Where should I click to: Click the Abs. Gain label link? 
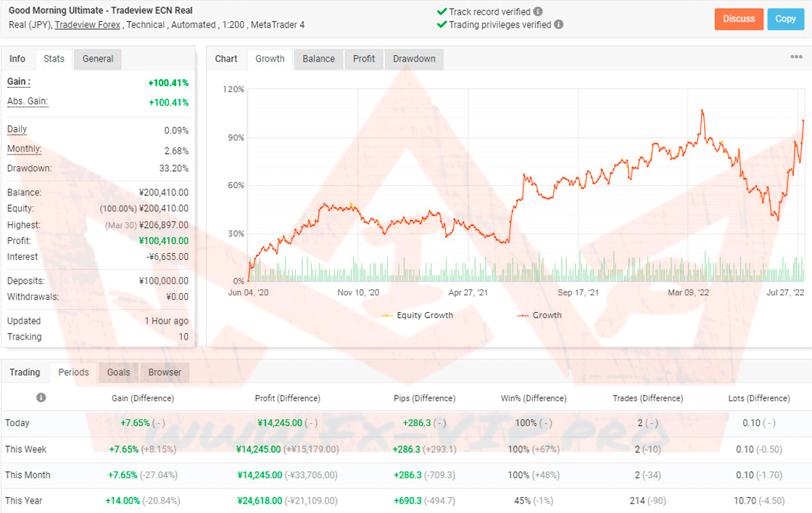click(x=28, y=102)
